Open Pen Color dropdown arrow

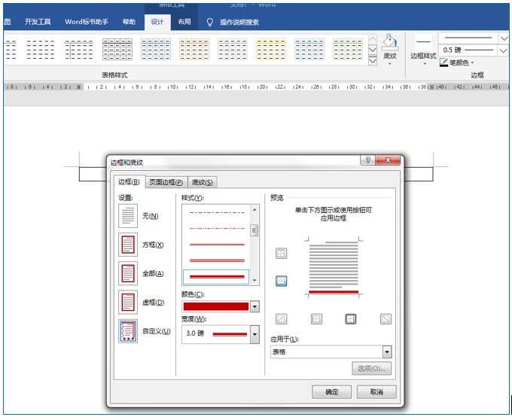[x=472, y=62]
